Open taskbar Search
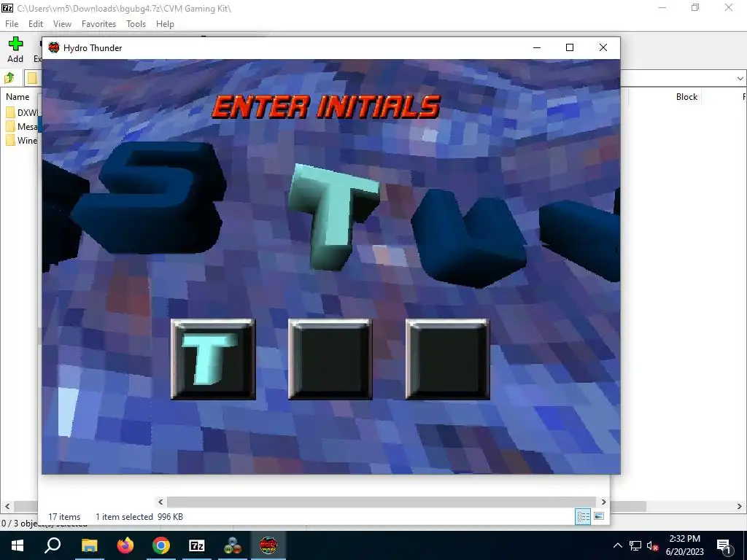The width and height of the screenshot is (747, 560). point(53,545)
